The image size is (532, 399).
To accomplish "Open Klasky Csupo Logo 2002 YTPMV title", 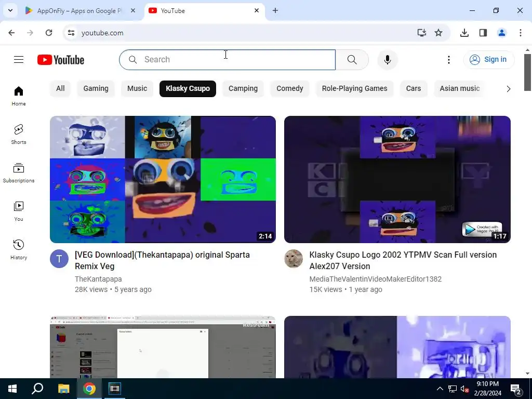I will click(x=403, y=260).
